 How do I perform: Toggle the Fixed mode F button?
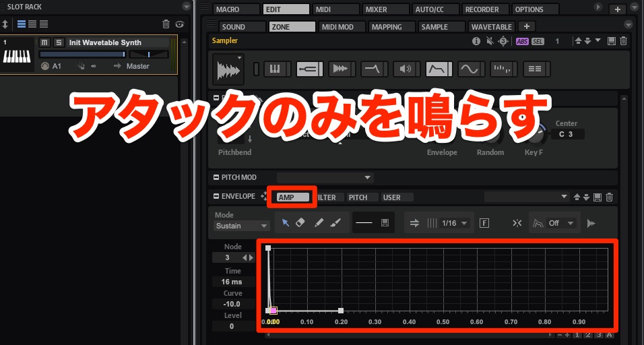tap(484, 223)
